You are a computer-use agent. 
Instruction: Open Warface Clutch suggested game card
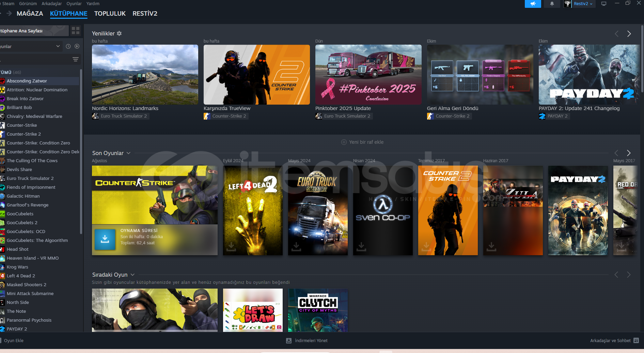click(318, 310)
